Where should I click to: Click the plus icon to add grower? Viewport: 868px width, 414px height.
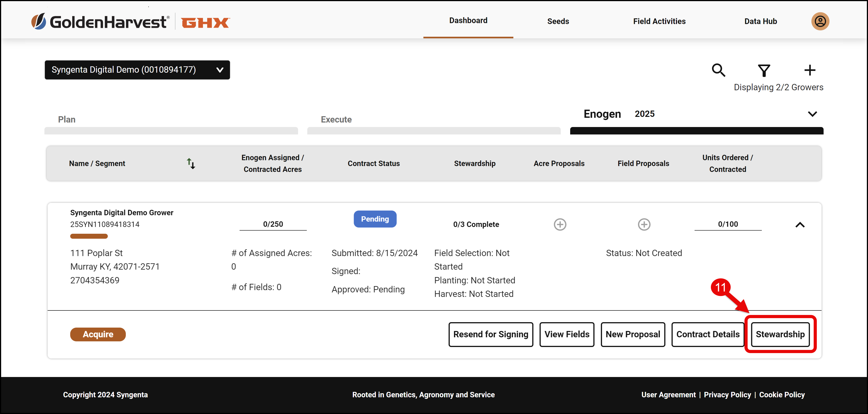click(810, 70)
